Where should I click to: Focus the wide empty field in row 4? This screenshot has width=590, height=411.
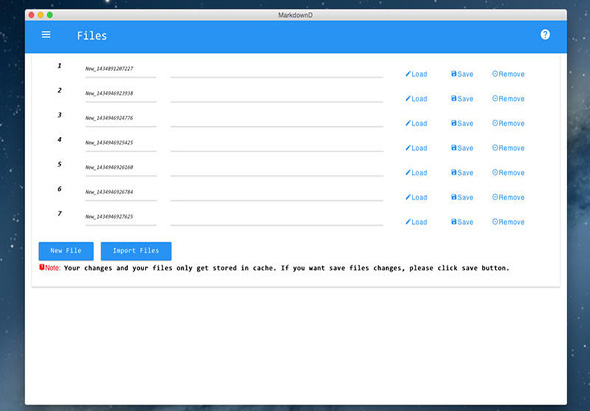(277, 144)
